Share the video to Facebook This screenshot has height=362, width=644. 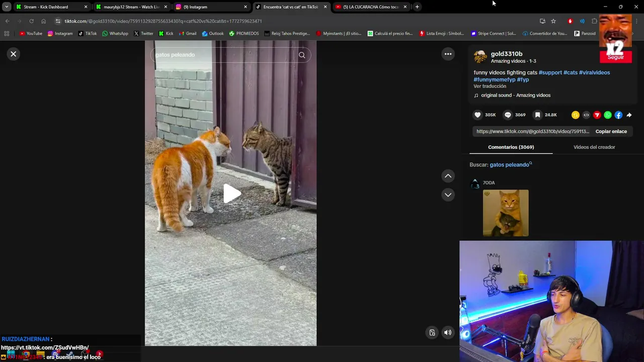pyautogui.click(x=618, y=115)
